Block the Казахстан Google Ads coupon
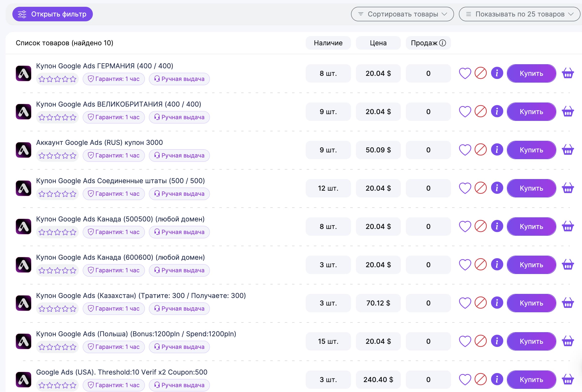582x392 pixels. pos(480,303)
